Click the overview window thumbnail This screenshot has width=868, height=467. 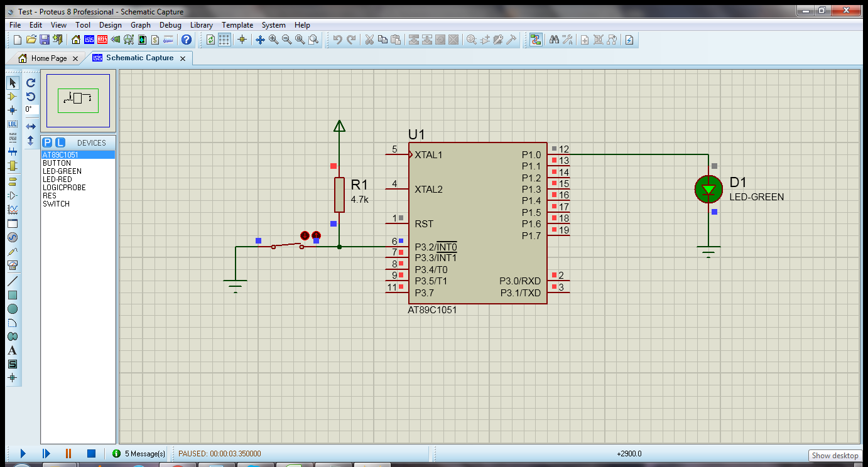79,100
